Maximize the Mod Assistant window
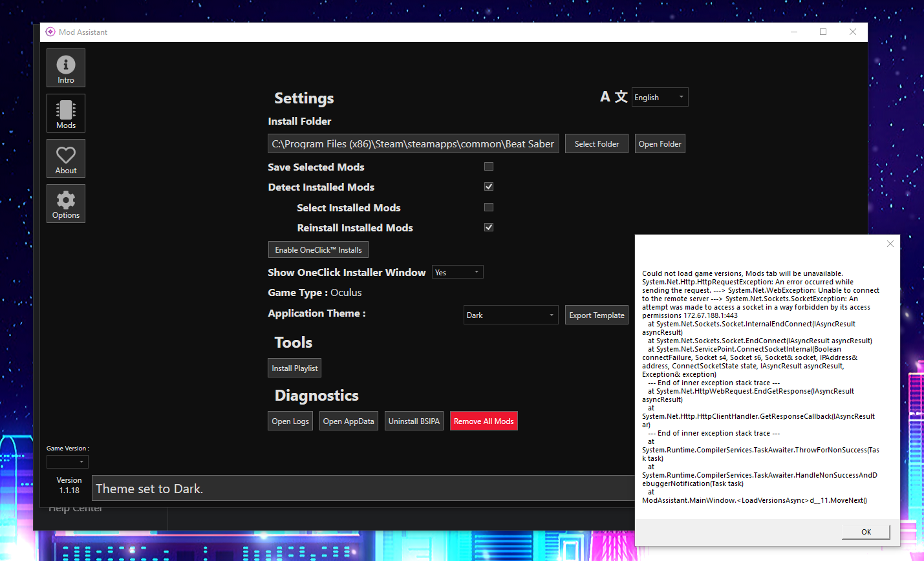The width and height of the screenshot is (924, 561). click(823, 32)
